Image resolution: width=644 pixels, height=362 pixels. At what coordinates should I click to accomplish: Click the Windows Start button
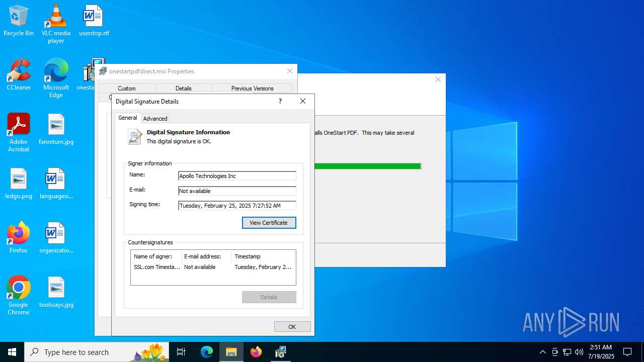(12, 352)
